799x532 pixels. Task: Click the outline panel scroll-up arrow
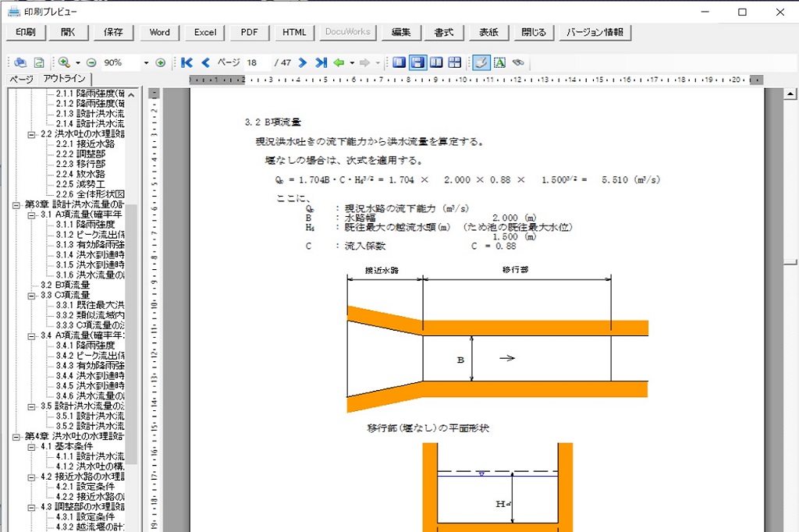click(x=131, y=95)
